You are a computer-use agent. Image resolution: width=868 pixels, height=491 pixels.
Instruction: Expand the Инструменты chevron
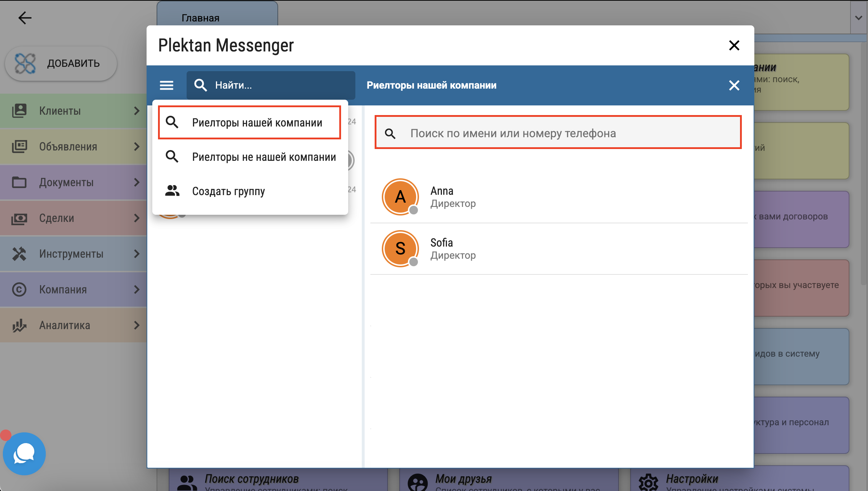(137, 254)
